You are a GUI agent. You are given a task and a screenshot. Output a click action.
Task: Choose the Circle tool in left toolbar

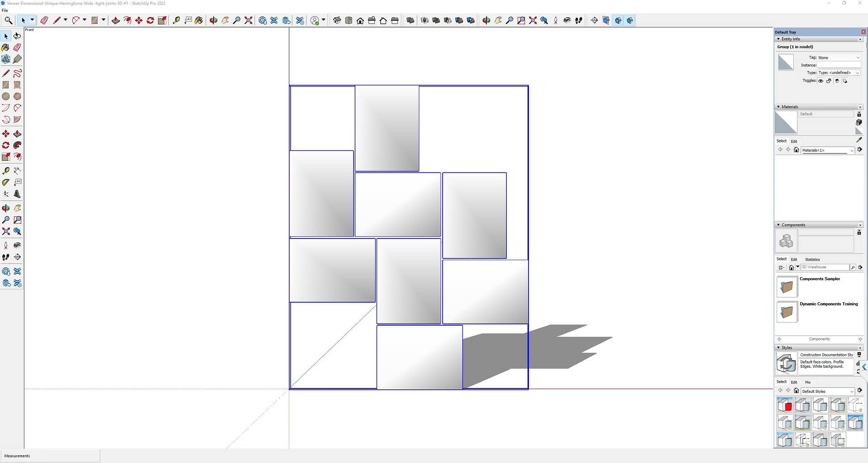click(6, 96)
